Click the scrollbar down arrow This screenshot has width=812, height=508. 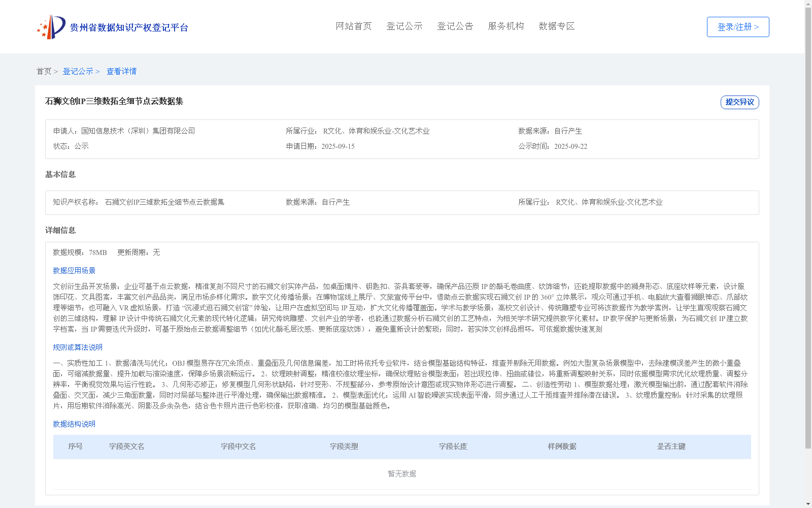[x=808, y=504]
